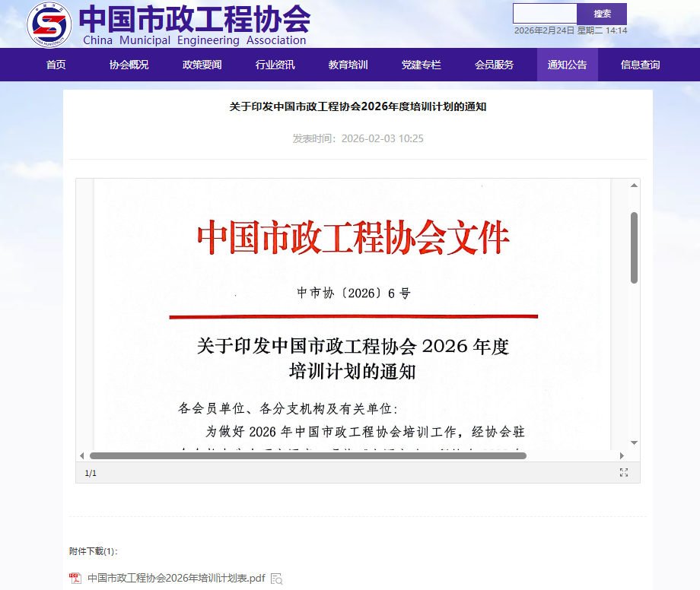Click the 搜索 search button
The height and width of the screenshot is (590, 700).
click(x=602, y=13)
